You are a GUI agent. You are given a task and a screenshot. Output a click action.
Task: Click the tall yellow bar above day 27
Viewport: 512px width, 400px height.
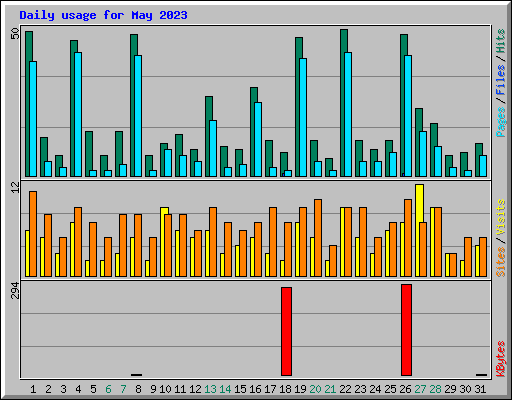coord(419,203)
